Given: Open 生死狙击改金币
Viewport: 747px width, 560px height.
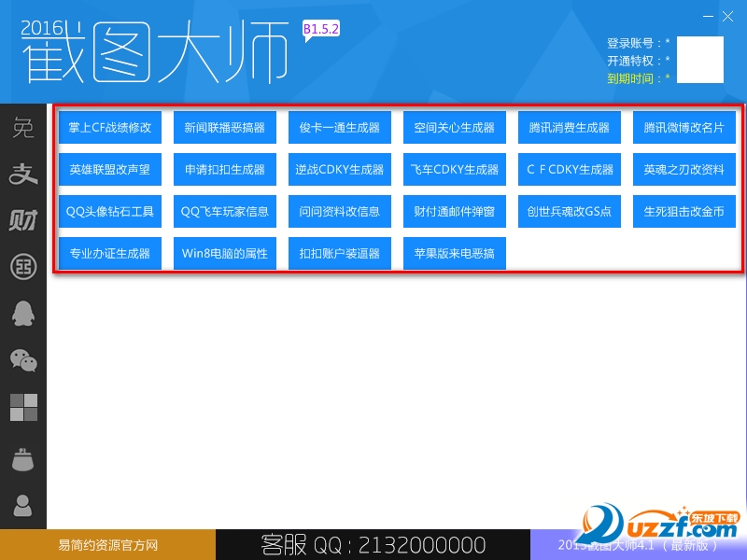Looking at the screenshot, I should coord(684,211).
